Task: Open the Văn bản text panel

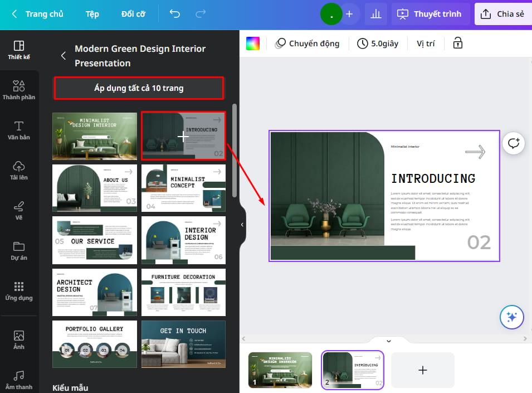Action: pos(19,129)
